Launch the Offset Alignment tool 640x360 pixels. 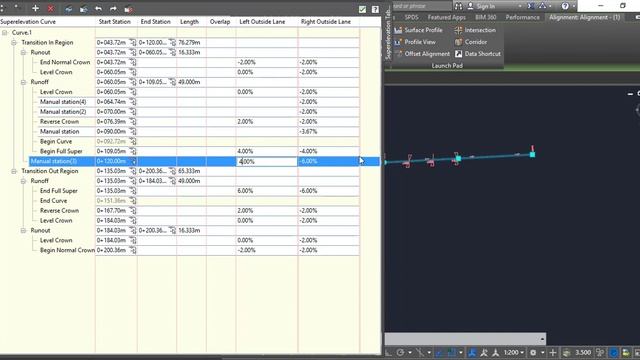[422, 54]
